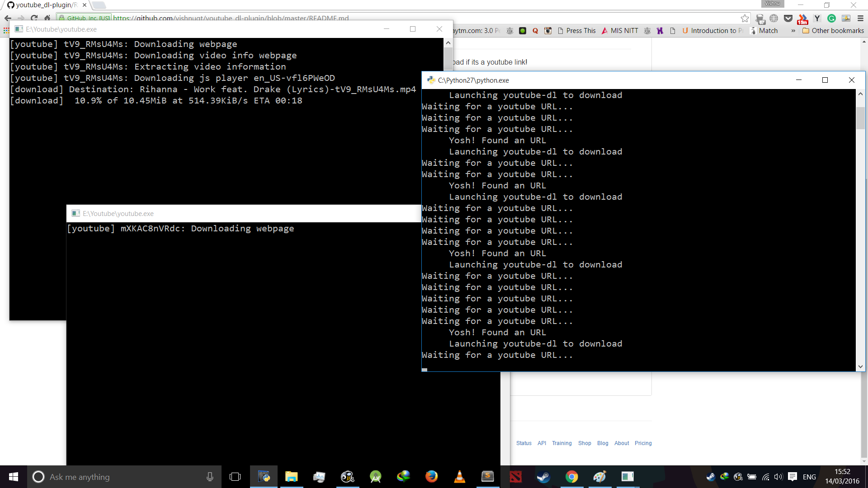This screenshot has height=488, width=868.
Task: Open Wi-Fi network tray icon
Action: [765, 477]
